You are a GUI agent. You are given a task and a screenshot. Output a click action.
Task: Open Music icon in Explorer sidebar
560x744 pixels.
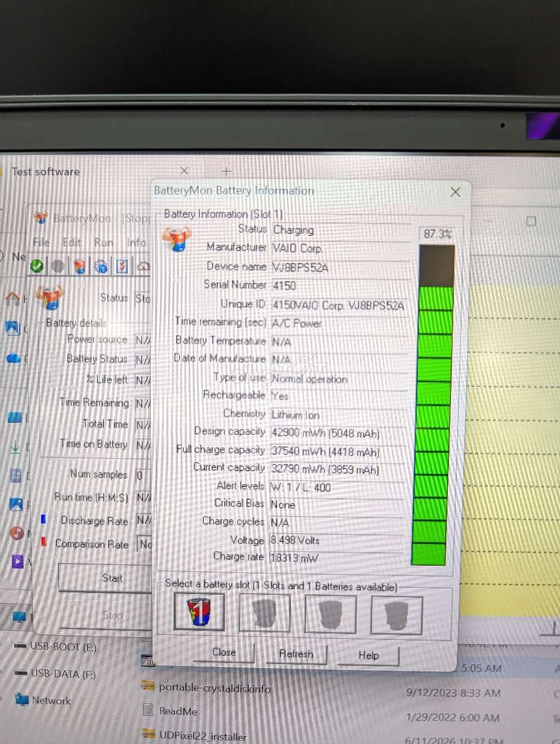tap(17, 533)
